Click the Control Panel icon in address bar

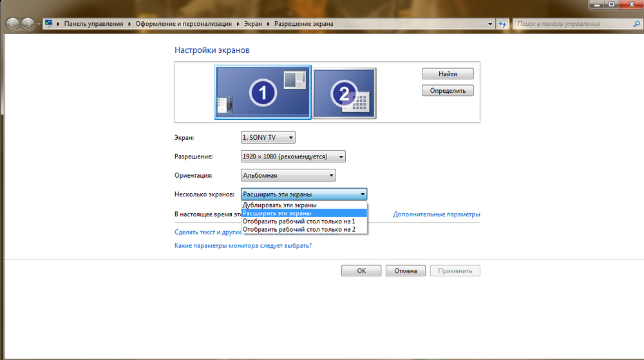48,23
